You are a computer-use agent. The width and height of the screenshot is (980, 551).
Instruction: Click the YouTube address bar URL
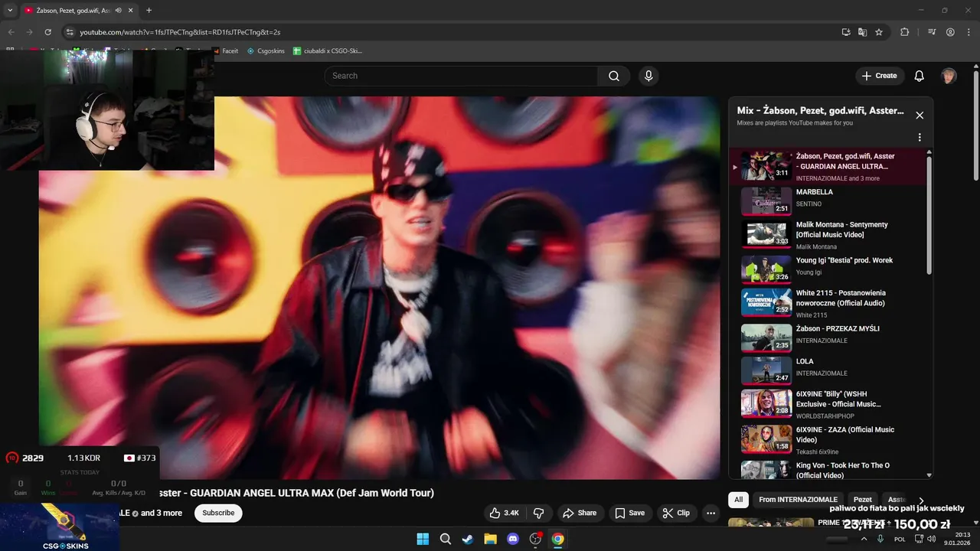point(180,32)
